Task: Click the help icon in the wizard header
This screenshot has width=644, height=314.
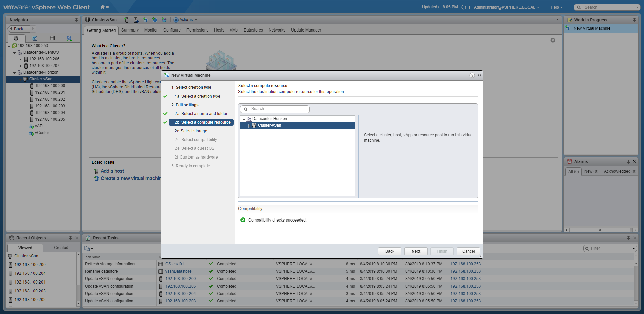Action: (x=472, y=75)
